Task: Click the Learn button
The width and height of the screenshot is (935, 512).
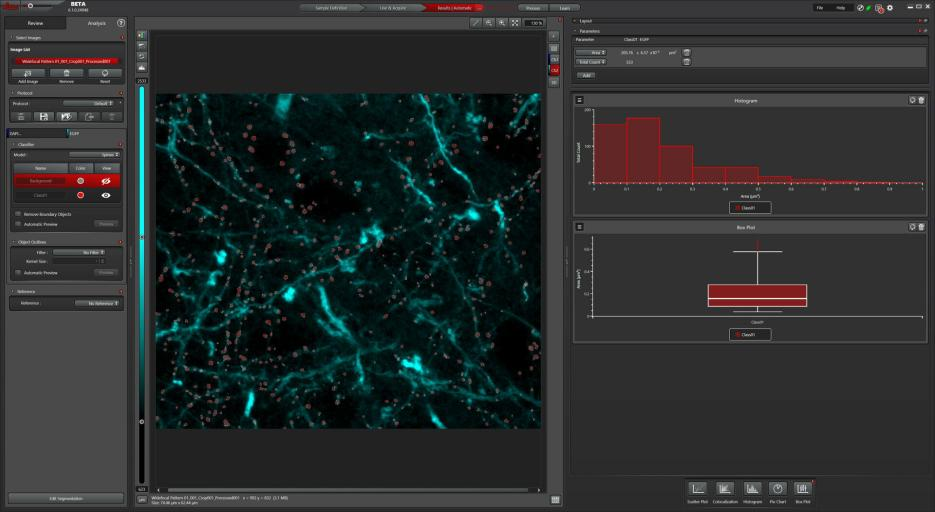Action: [x=564, y=8]
